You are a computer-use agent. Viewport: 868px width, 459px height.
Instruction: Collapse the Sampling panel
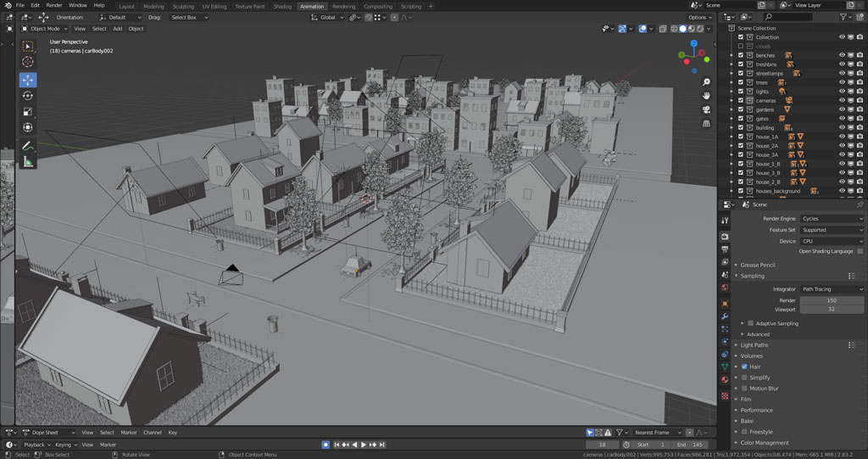click(x=752, y=276)
